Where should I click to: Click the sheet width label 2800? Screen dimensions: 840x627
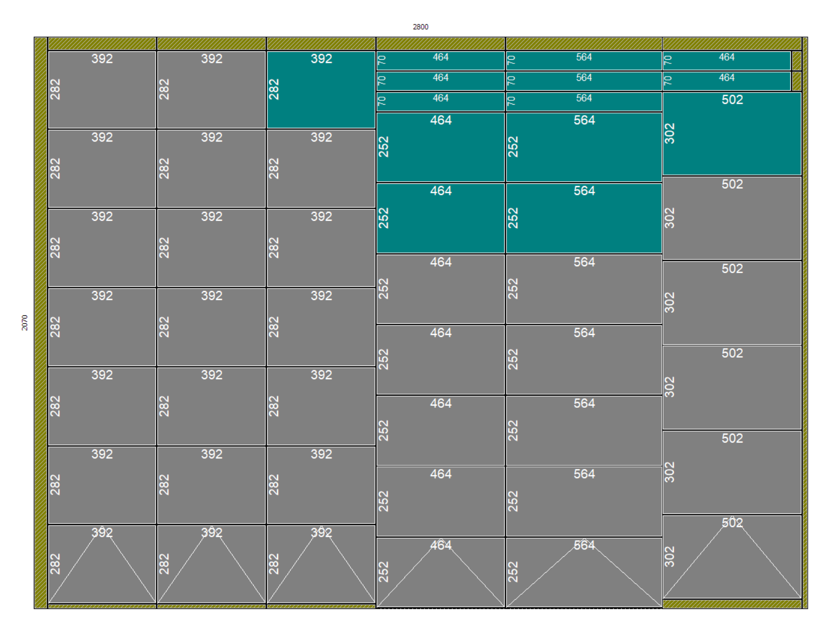(x=420, y=27)
